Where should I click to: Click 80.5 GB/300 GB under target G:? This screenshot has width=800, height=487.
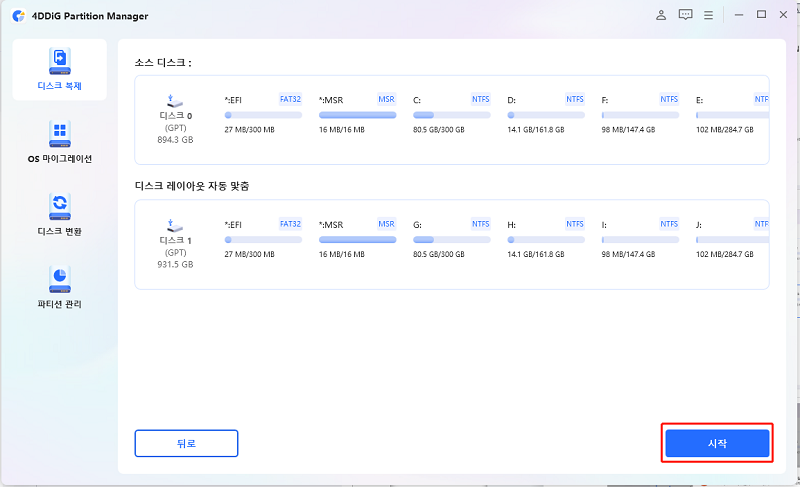click(439, 254)
